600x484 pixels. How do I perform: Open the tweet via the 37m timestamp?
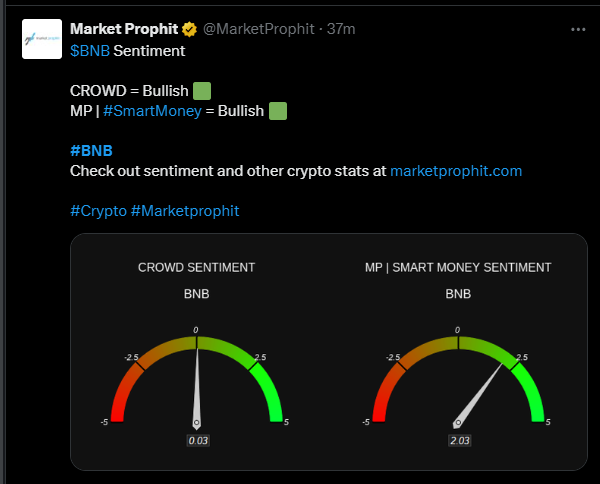(x=341, y=29)
